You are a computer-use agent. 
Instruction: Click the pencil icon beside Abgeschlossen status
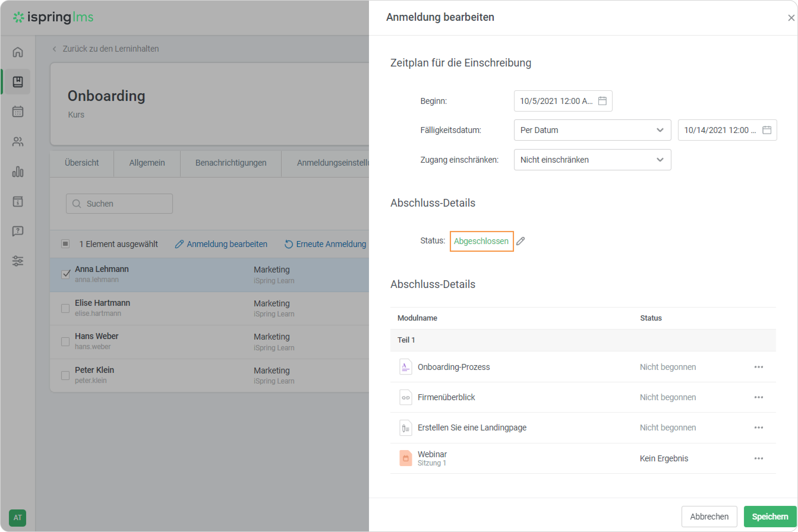click(520, 241)
